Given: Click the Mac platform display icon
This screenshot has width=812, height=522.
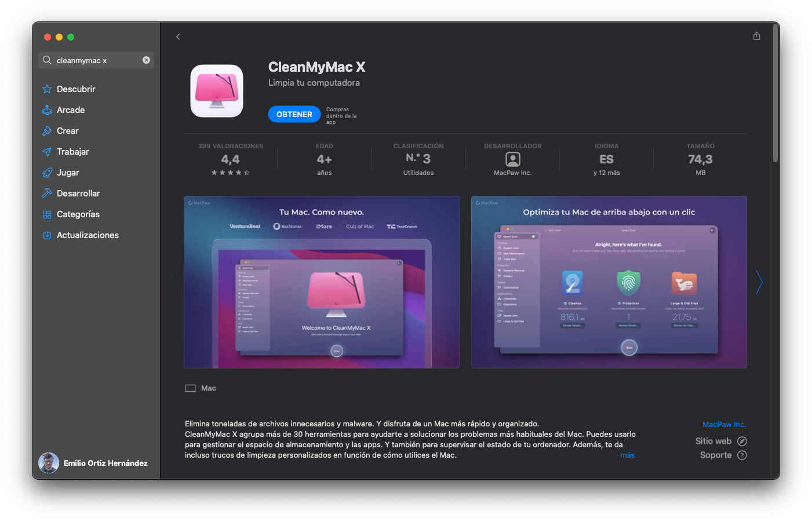Looking at the screenshot, I should (x=191, y=388).
